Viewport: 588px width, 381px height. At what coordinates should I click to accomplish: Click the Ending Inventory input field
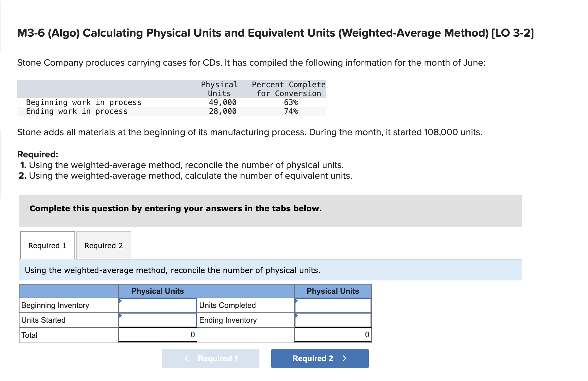[x=333, y=320]
